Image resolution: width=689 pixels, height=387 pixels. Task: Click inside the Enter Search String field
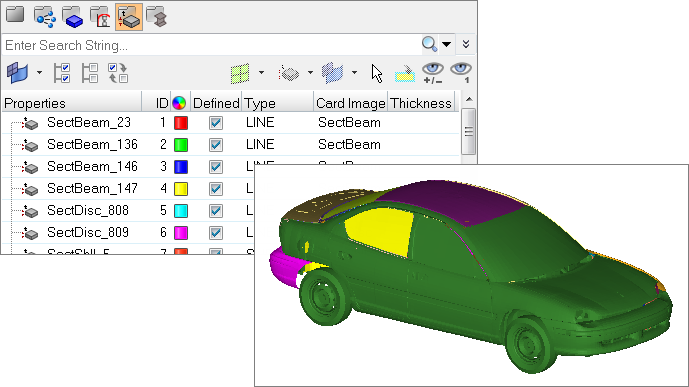pos(211,45)
